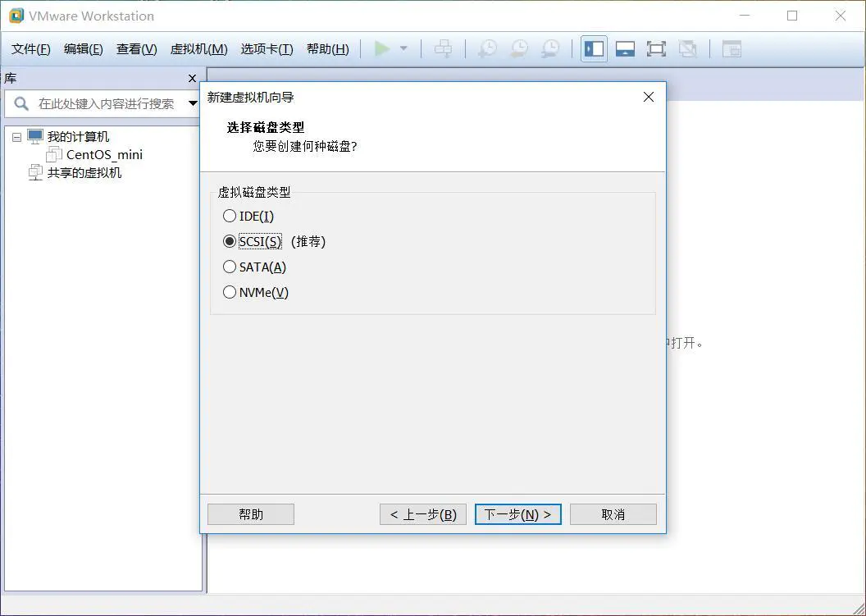
Task: Click the take snapshot toolbar icon
Action: click(x=487, y=48)
